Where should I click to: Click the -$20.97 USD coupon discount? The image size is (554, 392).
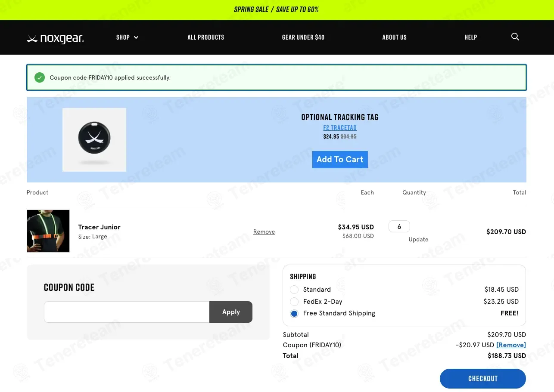(x=475, y=345)
